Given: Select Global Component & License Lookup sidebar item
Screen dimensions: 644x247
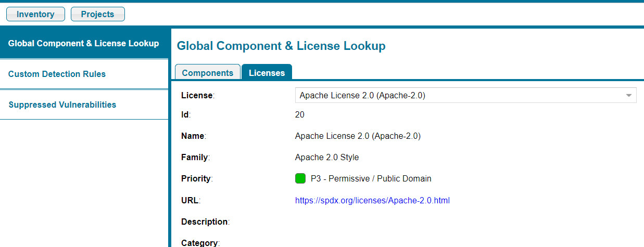Looking at the screenshot, I should 84,43.
